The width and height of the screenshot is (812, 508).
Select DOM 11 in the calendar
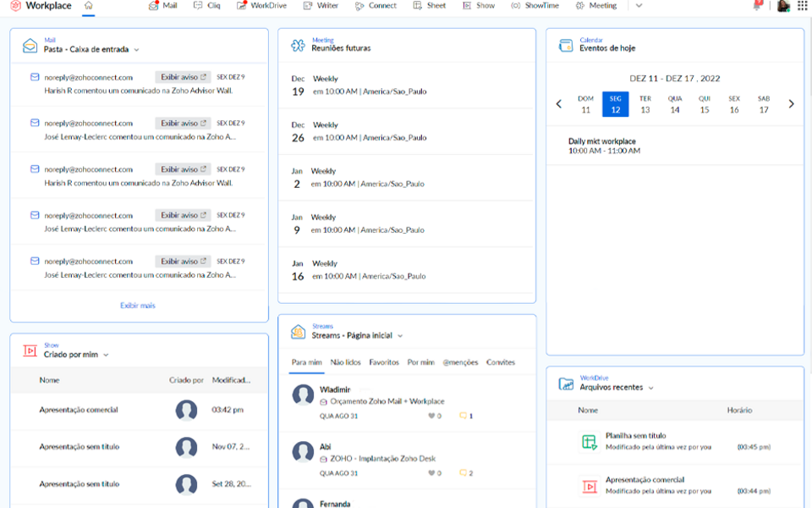[x=585, y=104]
